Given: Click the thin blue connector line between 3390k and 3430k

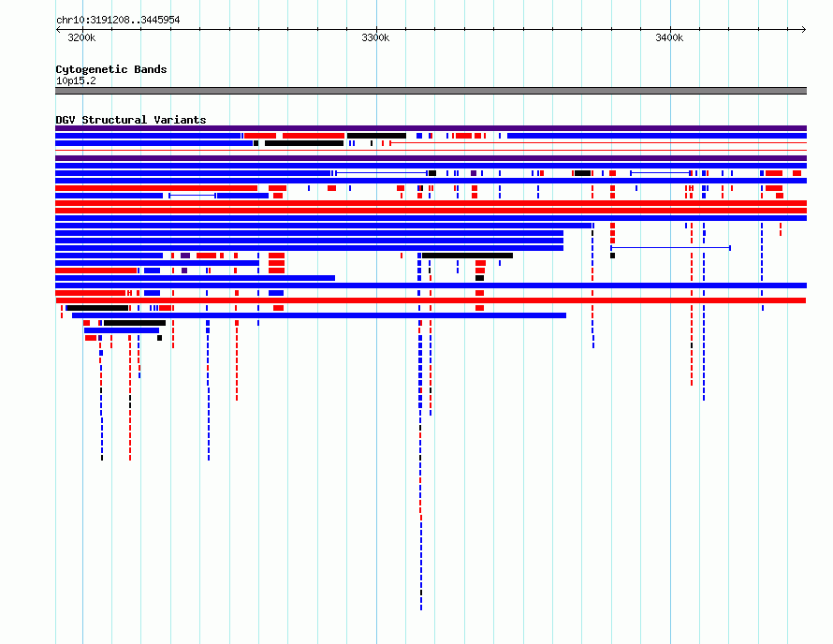Looking at the screenshot, I should point(670,248).
